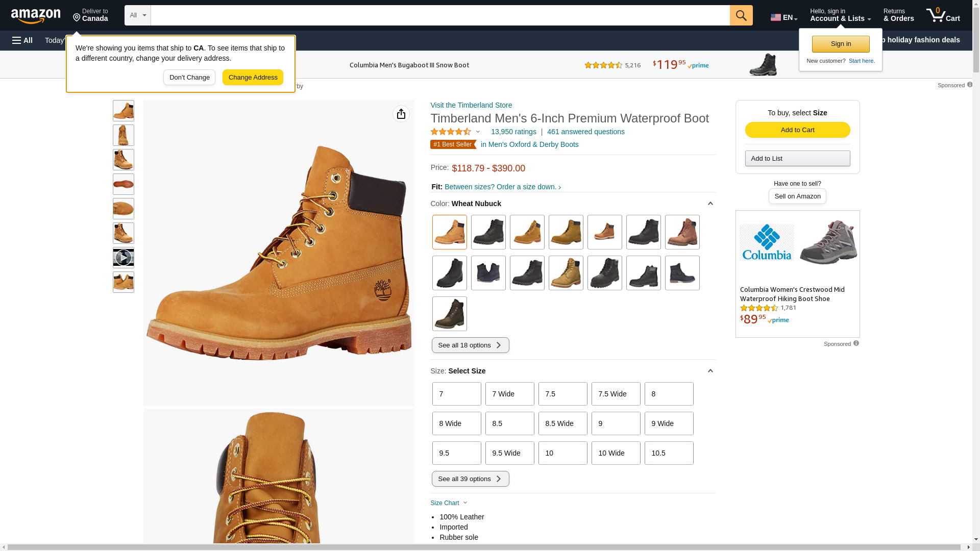Play the product video thumbnail
Screen dimensions: 980x551
[x=124, y=258]
